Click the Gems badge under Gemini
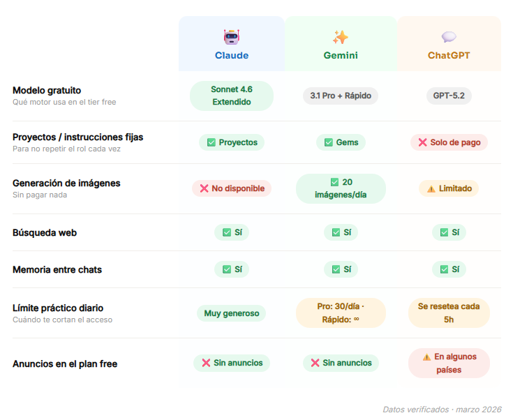 [x=341, y=142]
